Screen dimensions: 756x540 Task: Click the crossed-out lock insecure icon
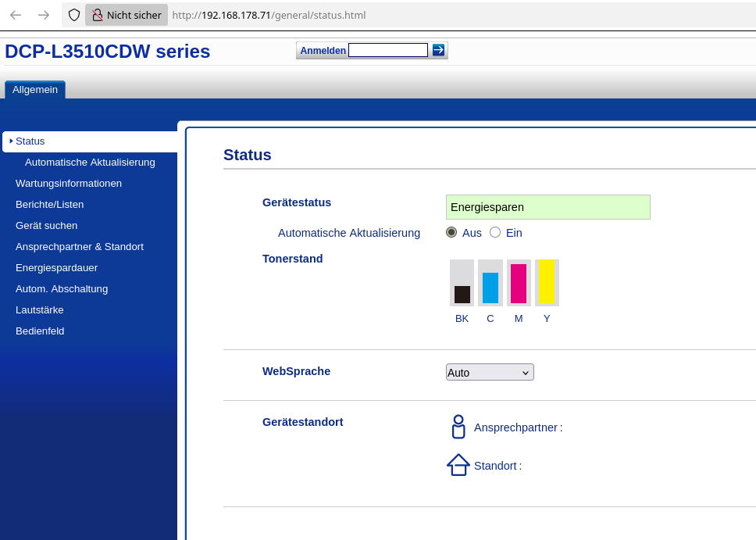[x=97, y=15]
